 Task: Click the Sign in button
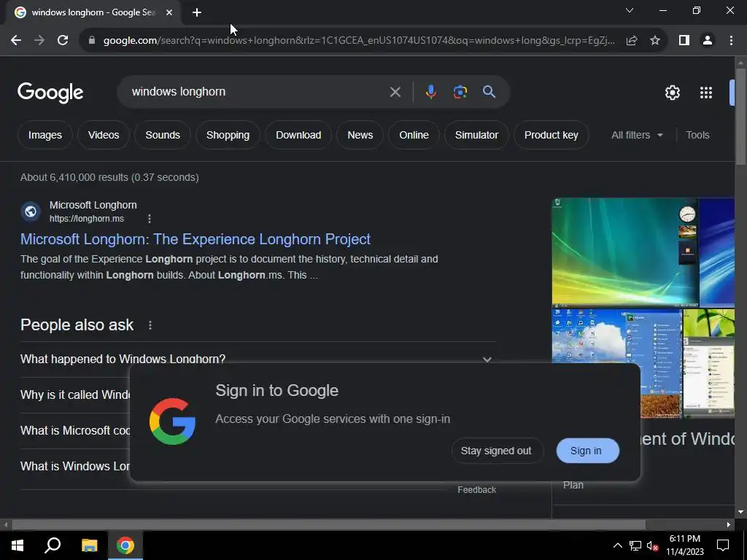(x=587, y=451)
